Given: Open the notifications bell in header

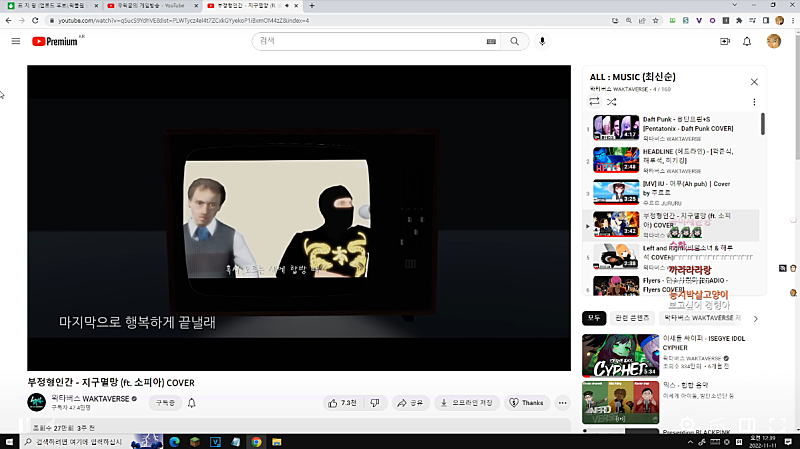Looking at the screenshot, I should pyautogui.click(x=747, y=41).
